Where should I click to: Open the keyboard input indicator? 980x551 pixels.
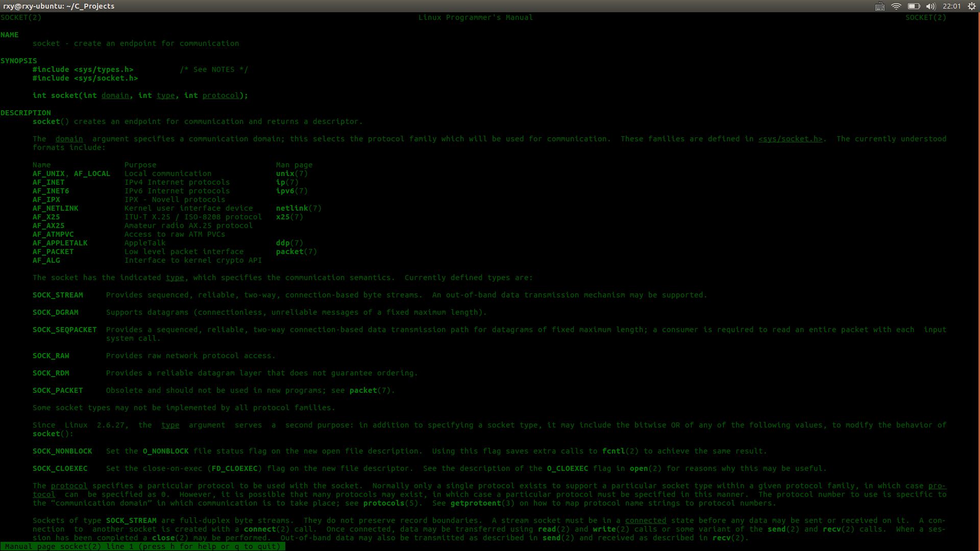click(879, 6)
